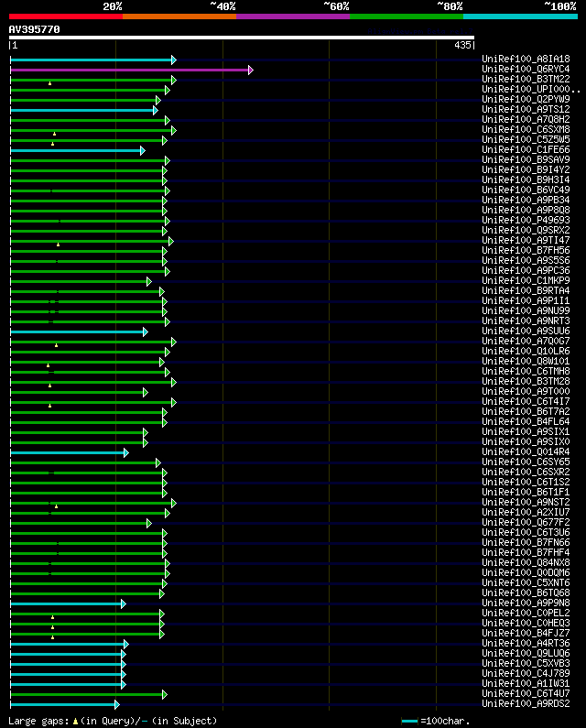Click the UniRef100_Q677F2 label
The image size is (586, 728).
pyautogui.click(x=526, y=522)
